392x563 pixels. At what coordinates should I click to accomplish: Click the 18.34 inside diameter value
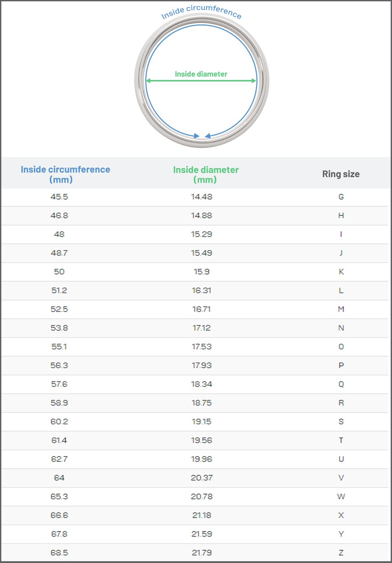tap(202, 384)
